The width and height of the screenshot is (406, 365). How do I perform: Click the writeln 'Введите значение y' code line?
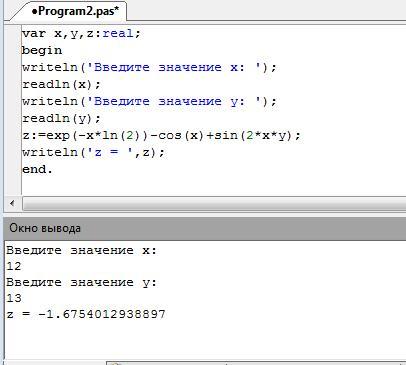tap(149, 101)
